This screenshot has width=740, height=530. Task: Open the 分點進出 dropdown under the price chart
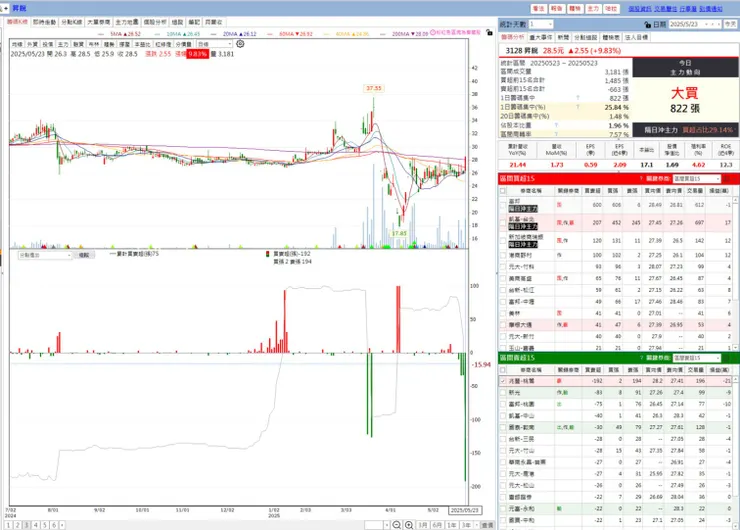click(45, 255)
